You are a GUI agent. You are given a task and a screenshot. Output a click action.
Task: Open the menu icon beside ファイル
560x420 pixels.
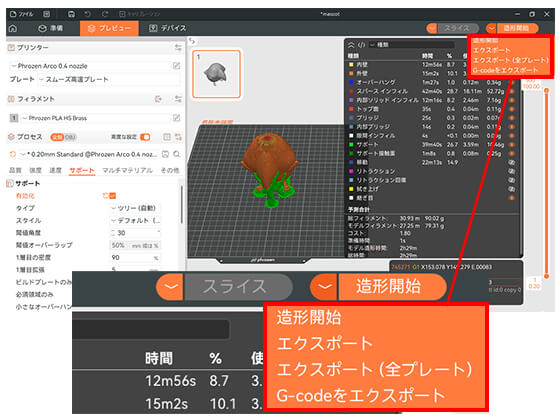[x=47, y=14]
